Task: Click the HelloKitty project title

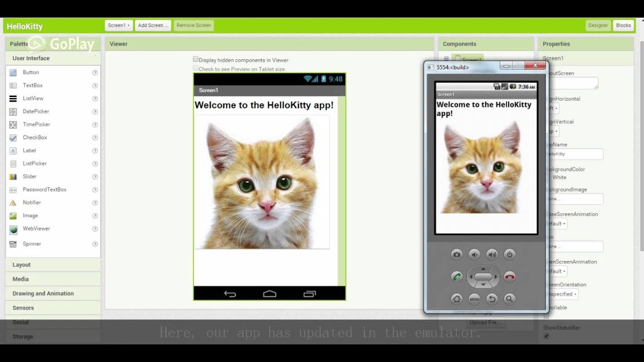Action: [x=25, y=27]
